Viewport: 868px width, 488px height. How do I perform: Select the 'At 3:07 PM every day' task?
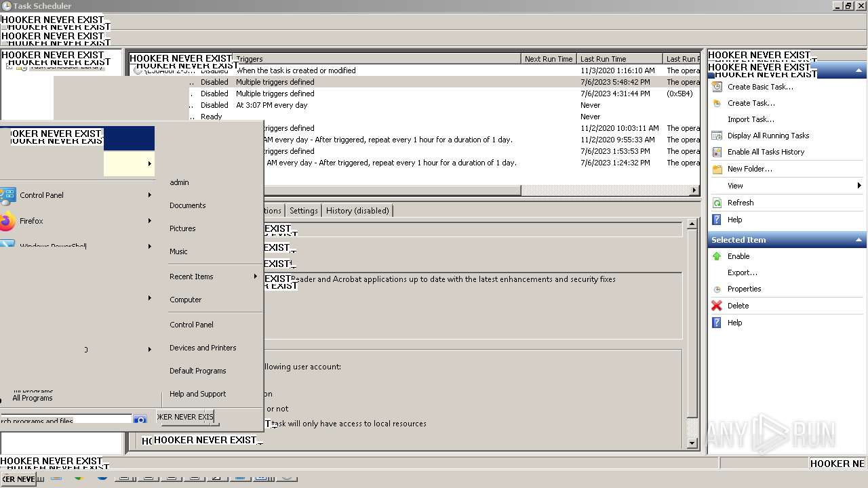tap(446, 105)
